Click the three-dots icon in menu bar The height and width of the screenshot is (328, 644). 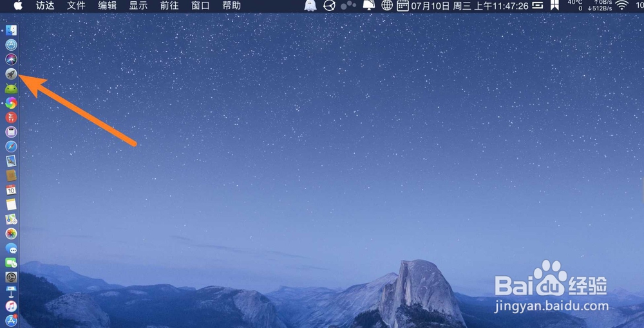pyautogui.click(x=348, y=5)
